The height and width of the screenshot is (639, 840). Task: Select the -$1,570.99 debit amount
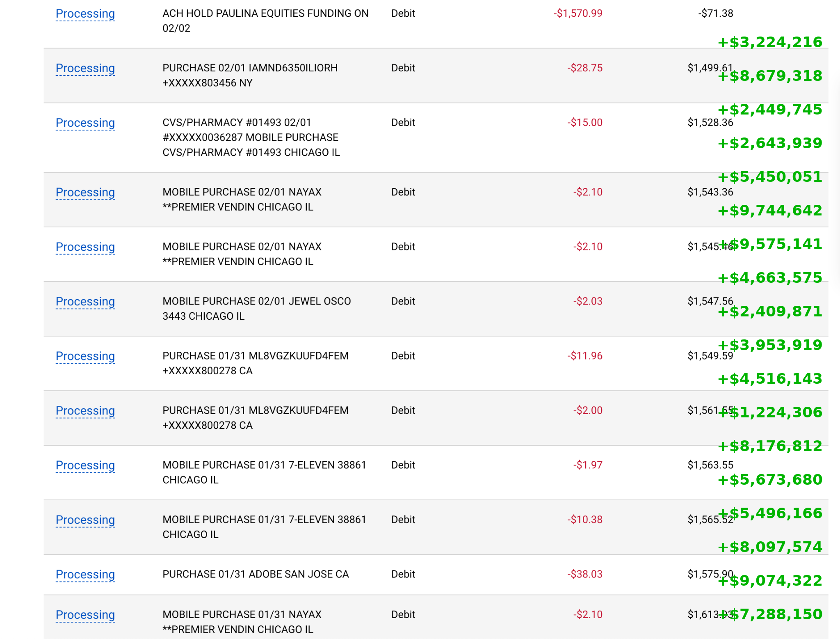pos(578,14)
